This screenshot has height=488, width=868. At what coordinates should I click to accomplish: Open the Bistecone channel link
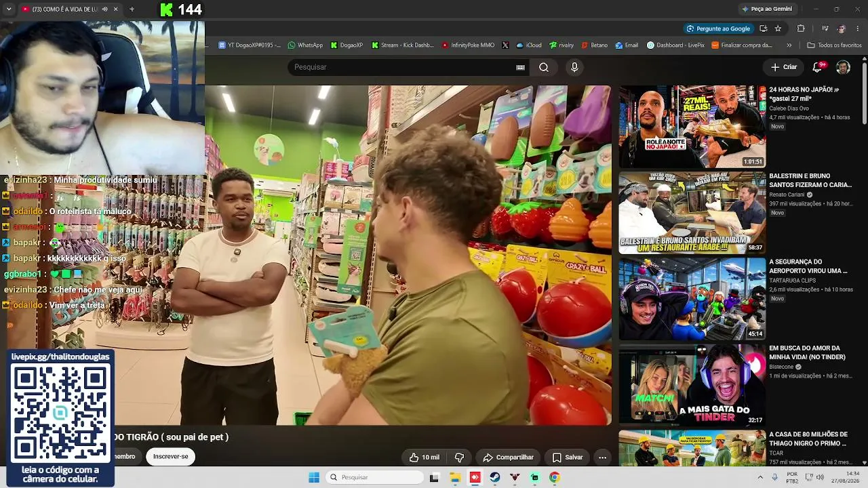click(781, 367)
